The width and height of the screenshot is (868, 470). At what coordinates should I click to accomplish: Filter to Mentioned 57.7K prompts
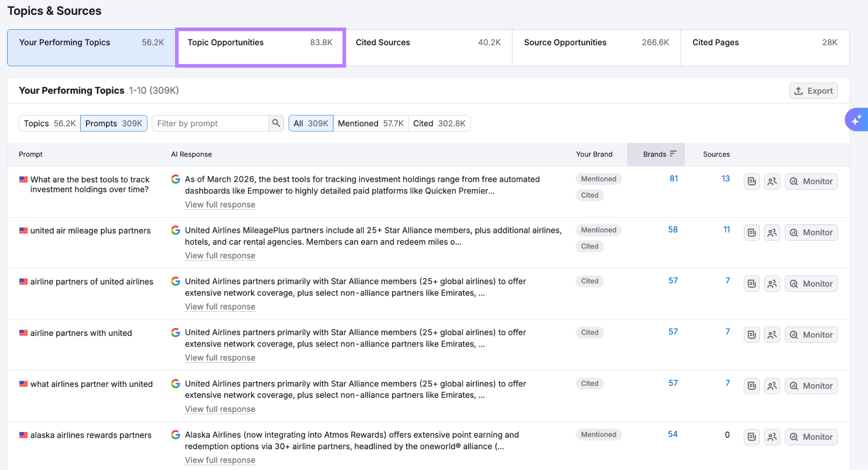point(371,123)
